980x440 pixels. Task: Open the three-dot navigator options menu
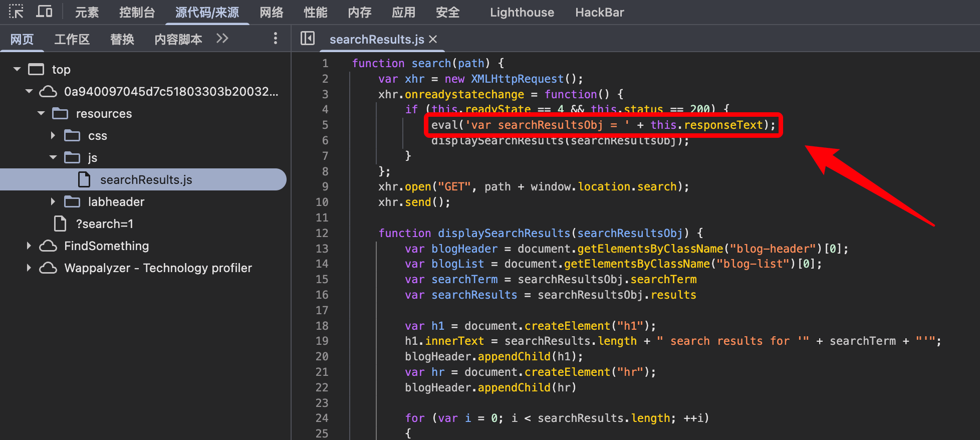275,39
